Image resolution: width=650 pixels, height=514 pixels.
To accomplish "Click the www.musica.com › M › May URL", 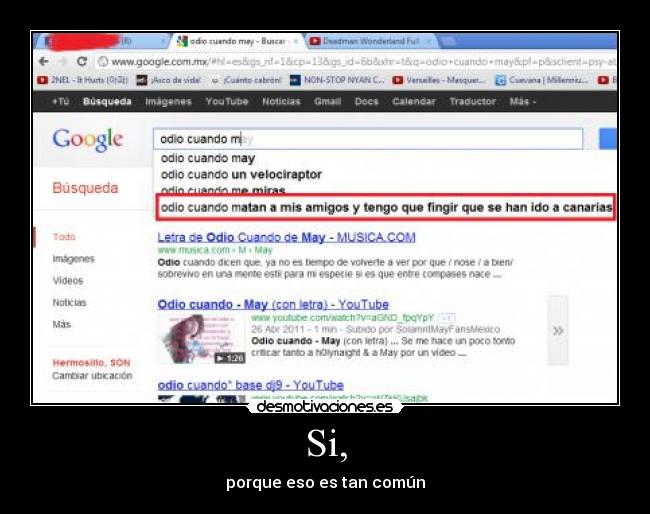I will click(215, 250).
